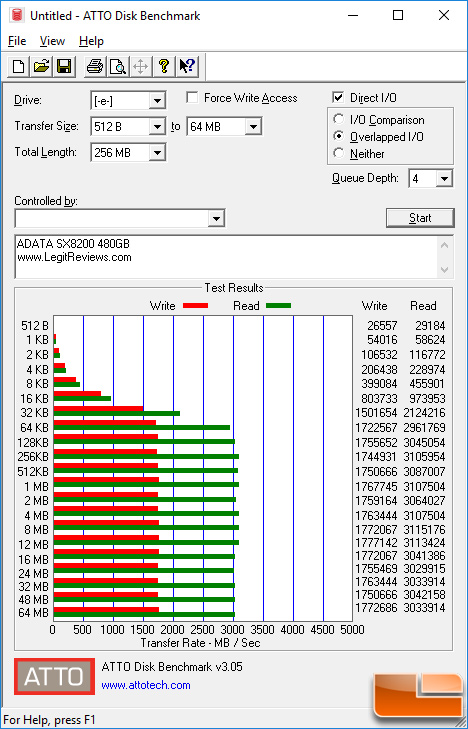Click the description text box scrollbar down arrow

[444, 270]
